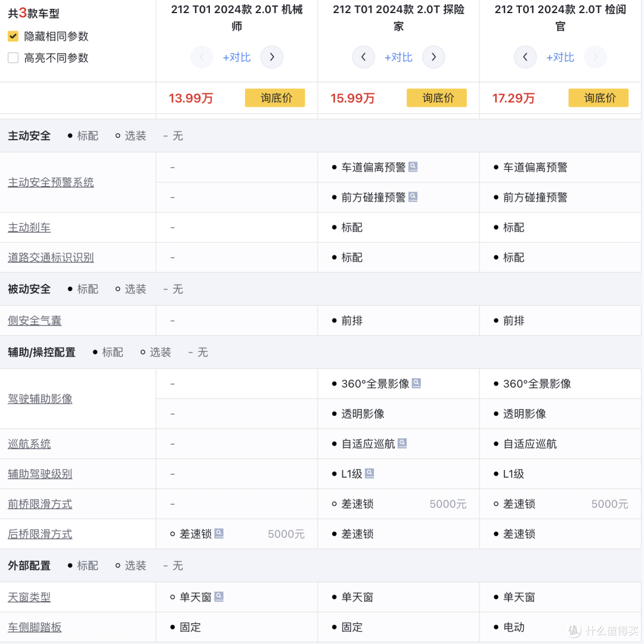Click the 辅助/操控配置 section header
Image resolution: width=644 pixels, height=644 pixels.
click(x=42, y=352)
